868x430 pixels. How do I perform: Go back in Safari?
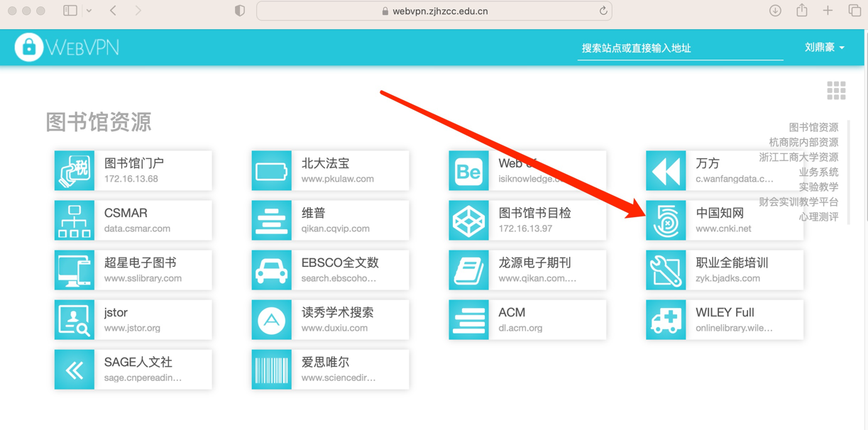(x=114, y=11)
